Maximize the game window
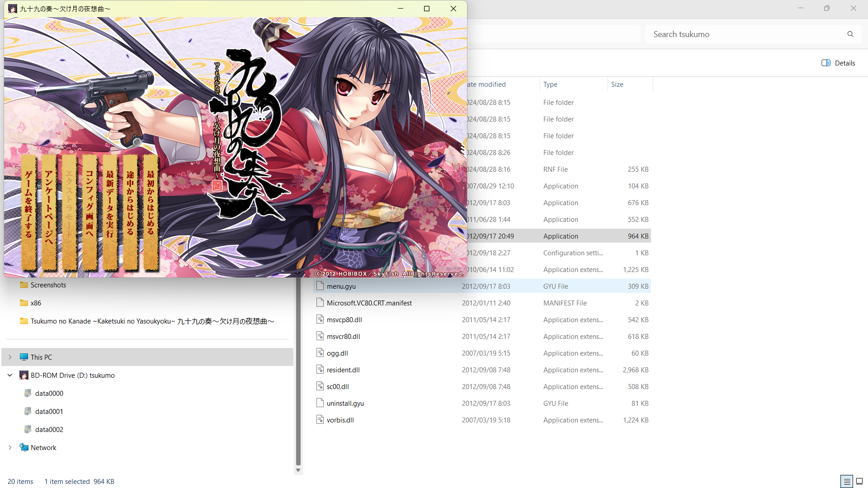The width and height of the screenshot is (868, 488). 426,9
